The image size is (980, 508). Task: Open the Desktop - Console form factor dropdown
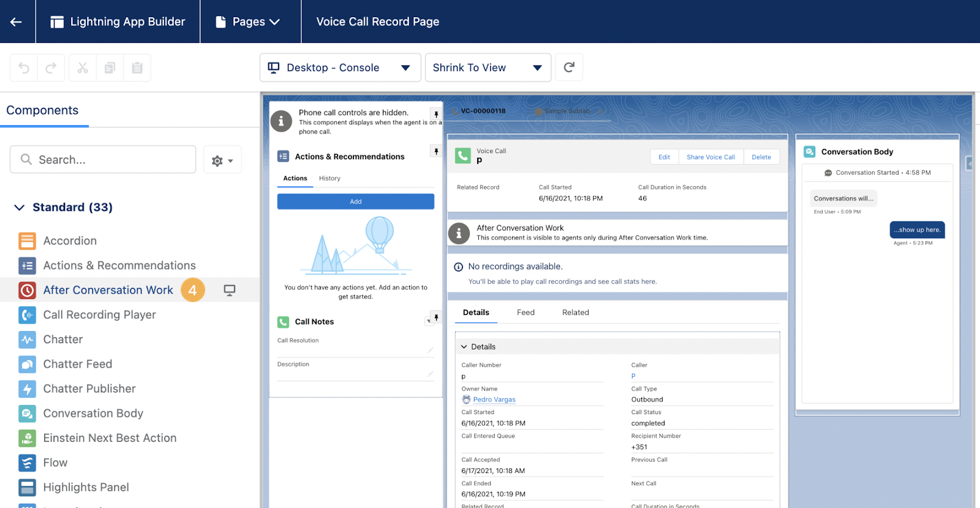pos(340,67)
